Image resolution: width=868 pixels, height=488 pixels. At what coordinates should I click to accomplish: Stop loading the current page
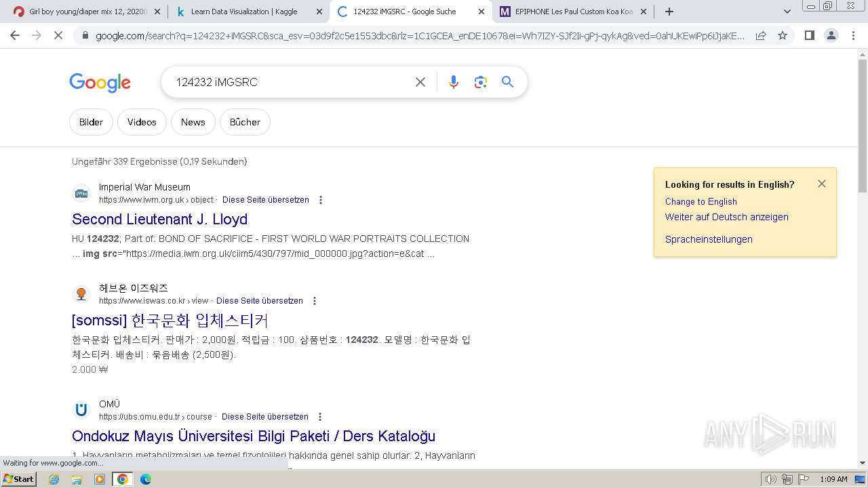(x=58, y=35)
